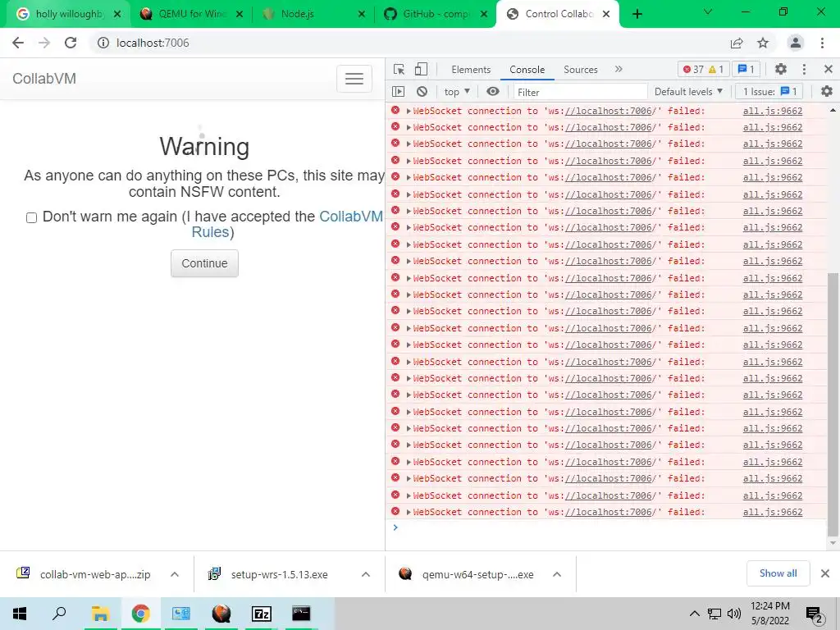Viewport: 840px width, 630px height.
Task: Toggle the CollabVM hamburger menu
Action: pos(354,79)
